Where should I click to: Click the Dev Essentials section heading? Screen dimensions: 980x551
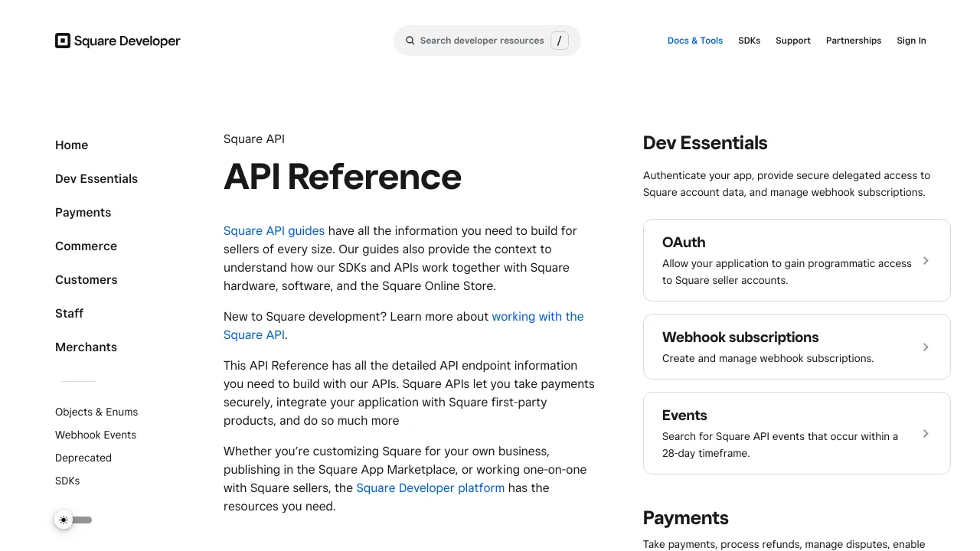(705, 143)
